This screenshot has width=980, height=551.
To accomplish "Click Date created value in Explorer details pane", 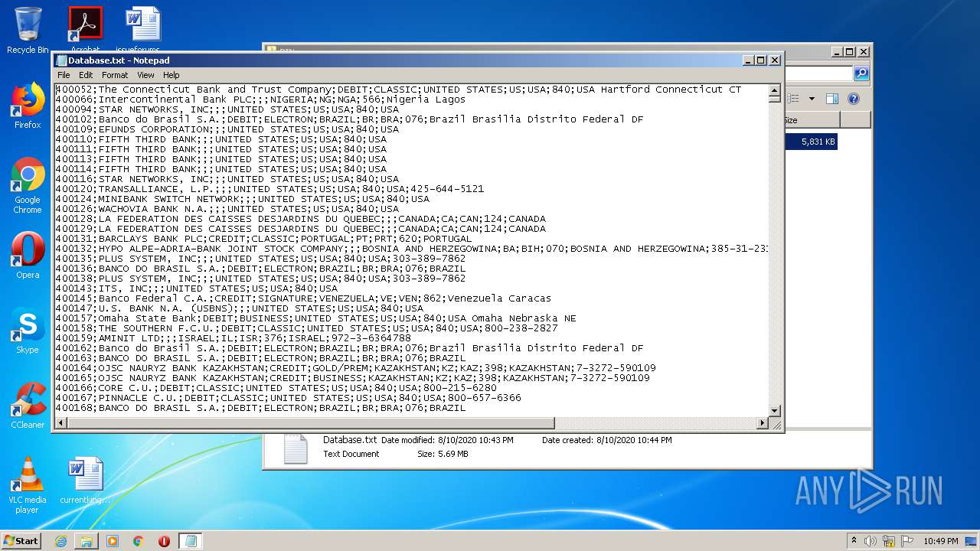I will [634, 440].
